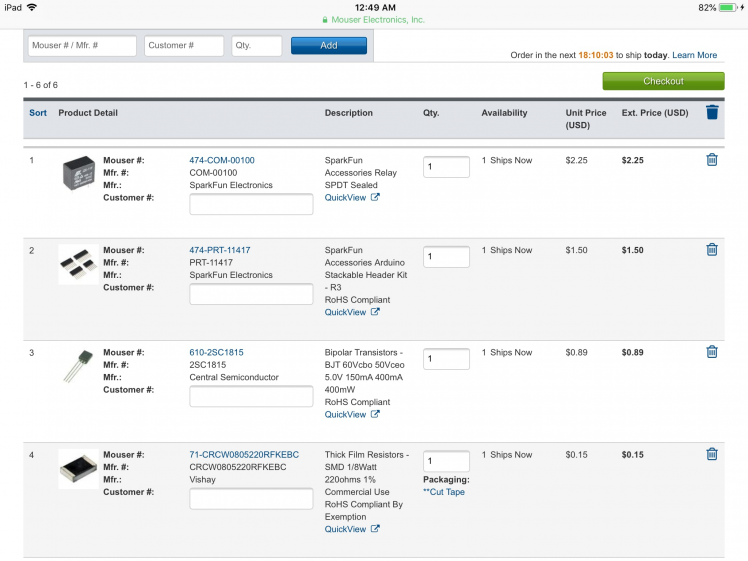Edit quantity for the PRT-11417 row
748x561 pixels.
(446, 257)
